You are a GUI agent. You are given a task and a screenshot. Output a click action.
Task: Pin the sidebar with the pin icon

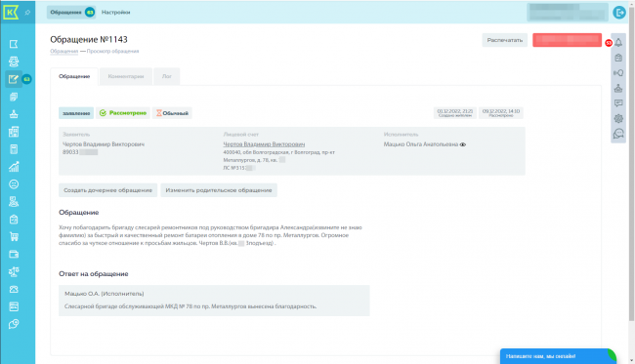(27, 12)
